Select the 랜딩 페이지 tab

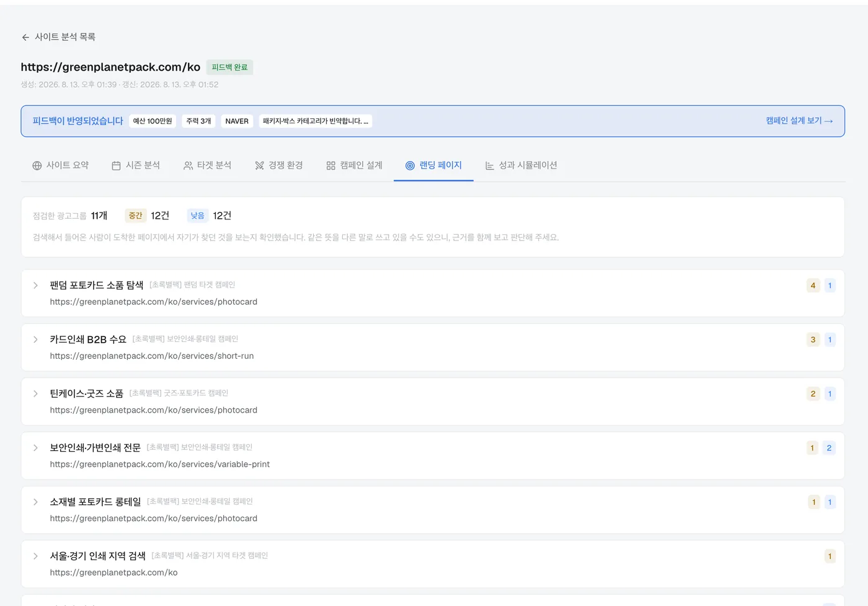point(433,165)
